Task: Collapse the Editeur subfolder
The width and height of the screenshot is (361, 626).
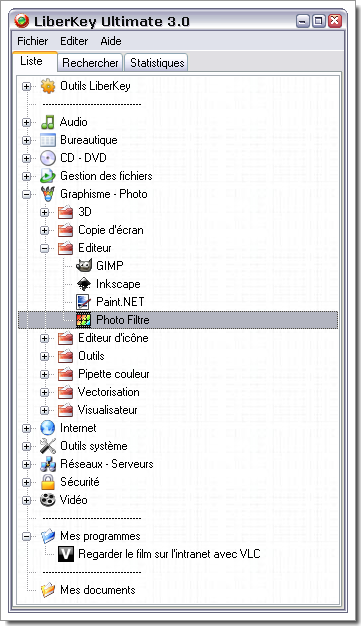Action: pyautogui.click(x=45, y=248)
